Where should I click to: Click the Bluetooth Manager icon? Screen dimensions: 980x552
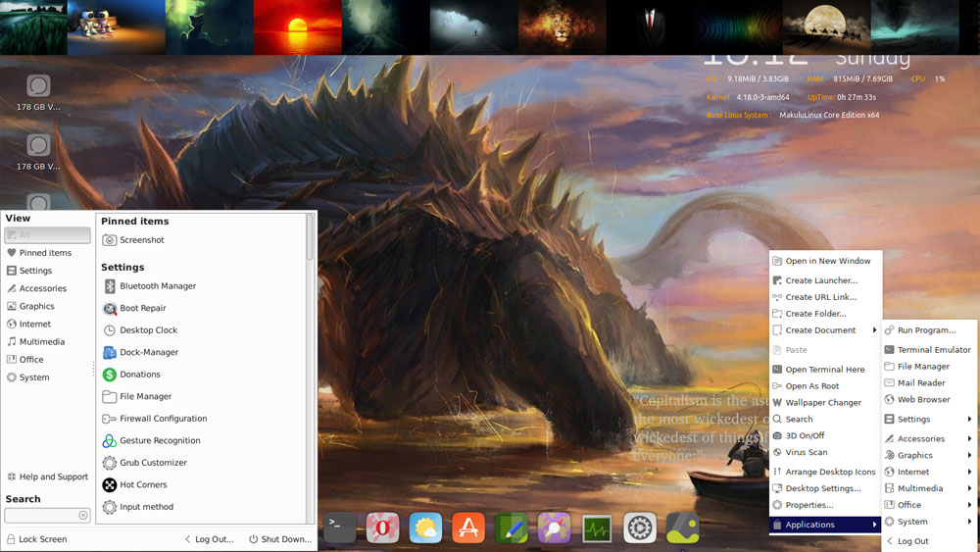pos(110,285)
